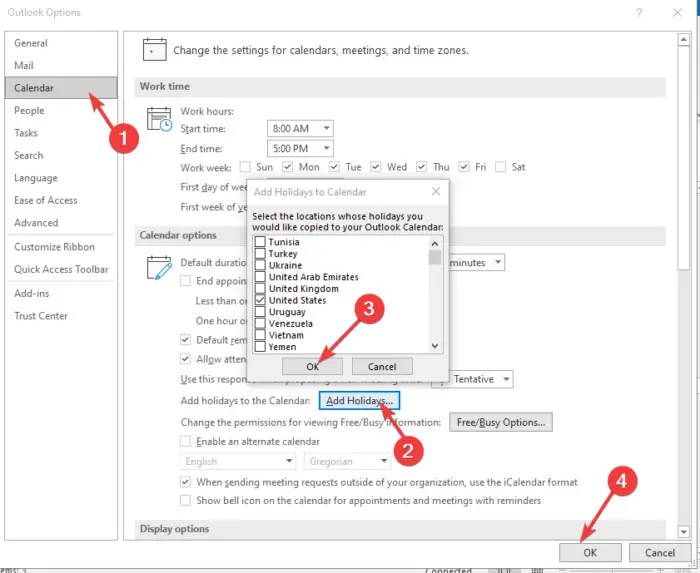Viewport: 700px width, 573px height.
Task: Click Cancel in the Add Holidays dialog
Action: pyautogui.click(x=382, y=366)
